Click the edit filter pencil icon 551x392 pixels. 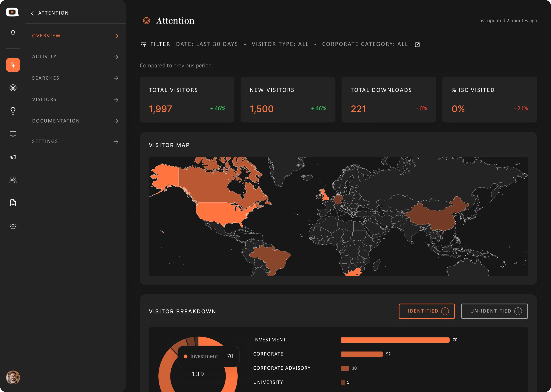[x=417, y=44]
